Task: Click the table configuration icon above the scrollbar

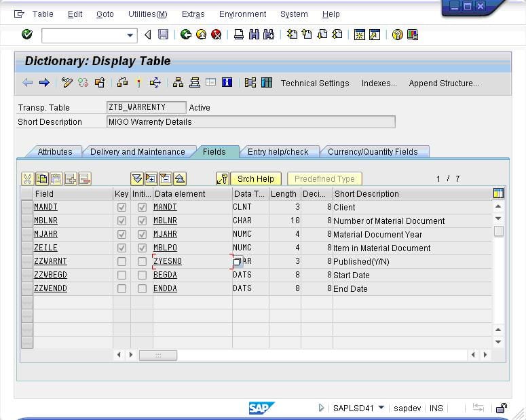Action: (x=498, y=193)
